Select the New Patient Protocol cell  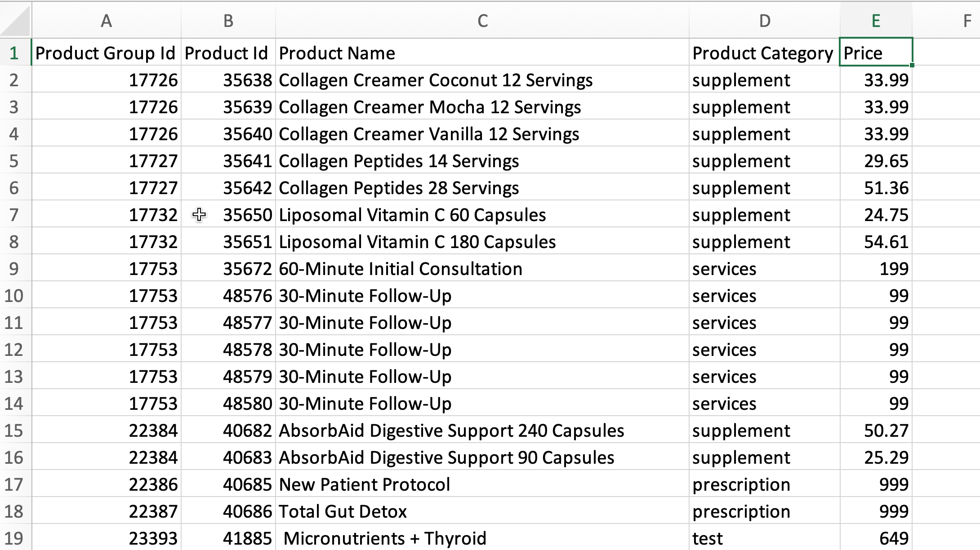(482, 484)
